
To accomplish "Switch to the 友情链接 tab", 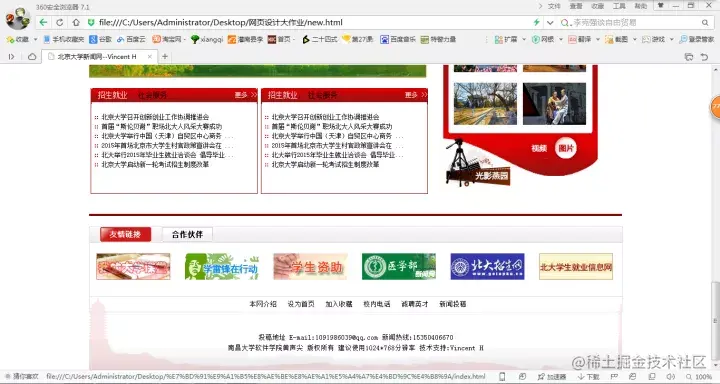I will click(x=125, y=234).
